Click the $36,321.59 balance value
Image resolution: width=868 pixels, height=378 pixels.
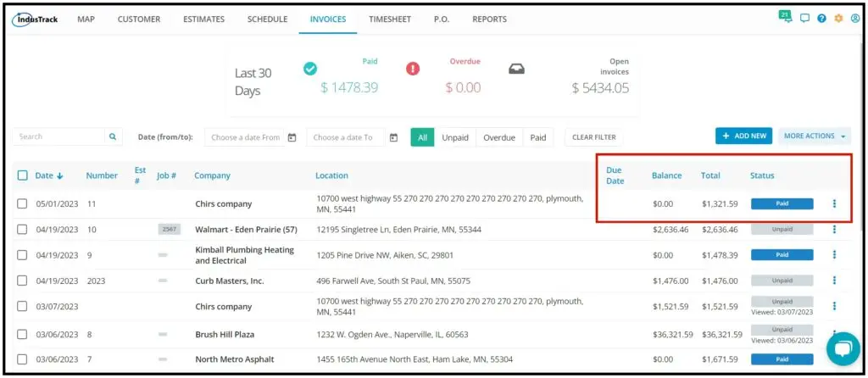(x=673, y=334)
